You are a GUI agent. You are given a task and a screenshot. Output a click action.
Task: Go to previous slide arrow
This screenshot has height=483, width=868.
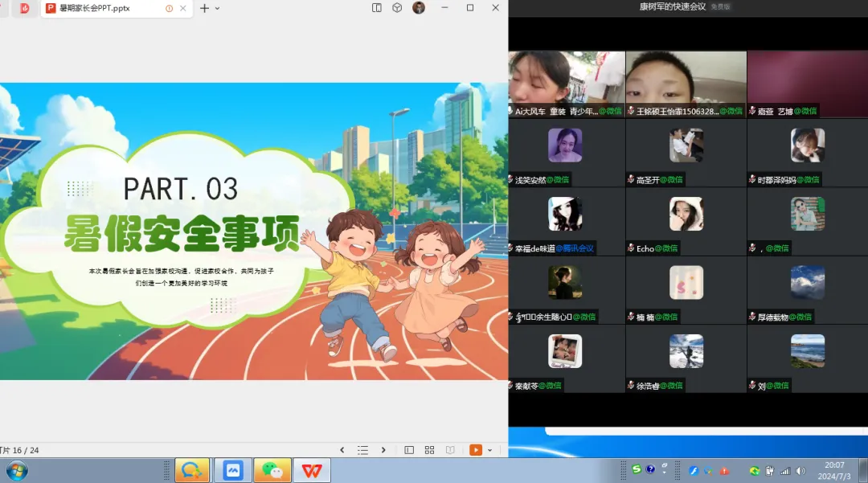(342, 450)
